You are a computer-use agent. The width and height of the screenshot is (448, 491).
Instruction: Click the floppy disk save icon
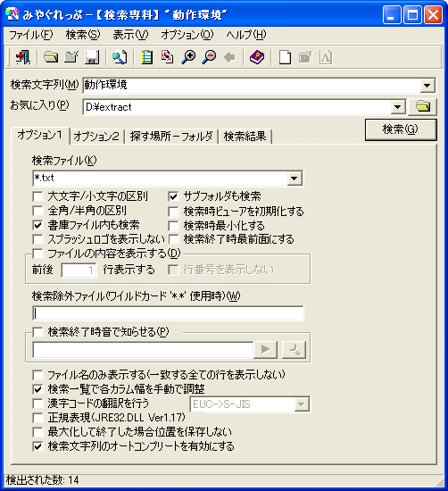(x=92, y=57)
